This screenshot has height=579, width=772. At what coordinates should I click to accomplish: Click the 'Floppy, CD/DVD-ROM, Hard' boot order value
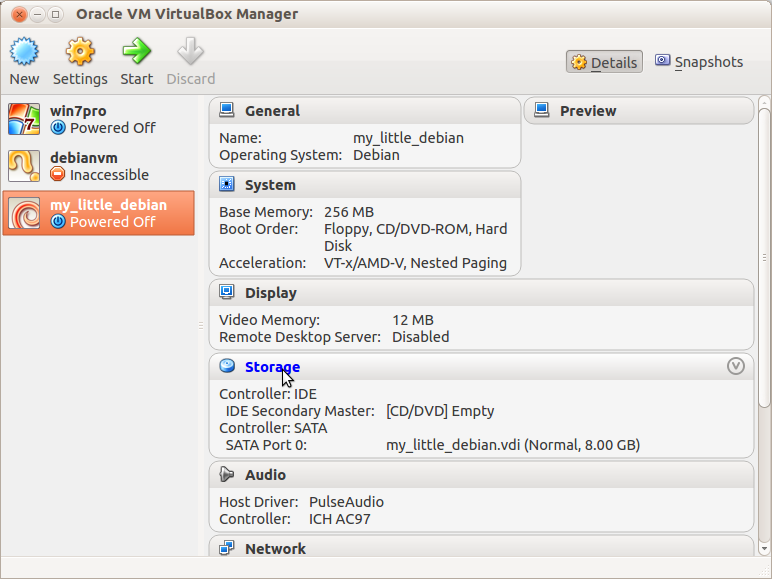(416, 229)
